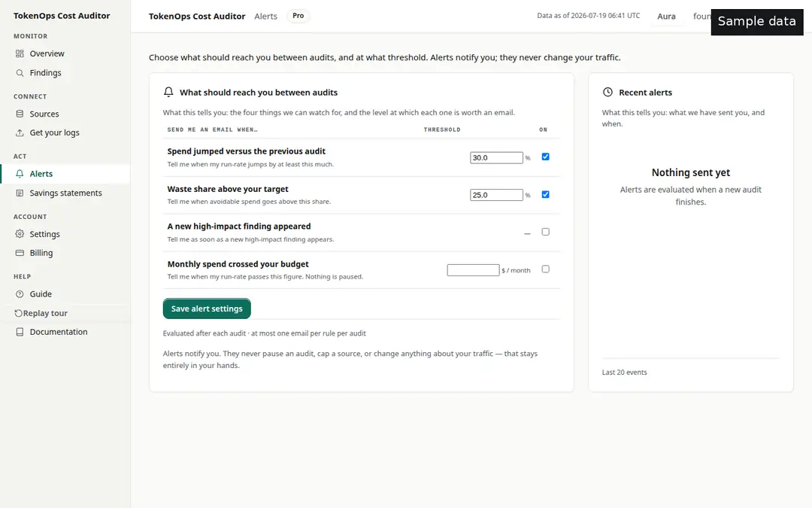Click the Overview grid icon in sidebar

coord(20,53)
